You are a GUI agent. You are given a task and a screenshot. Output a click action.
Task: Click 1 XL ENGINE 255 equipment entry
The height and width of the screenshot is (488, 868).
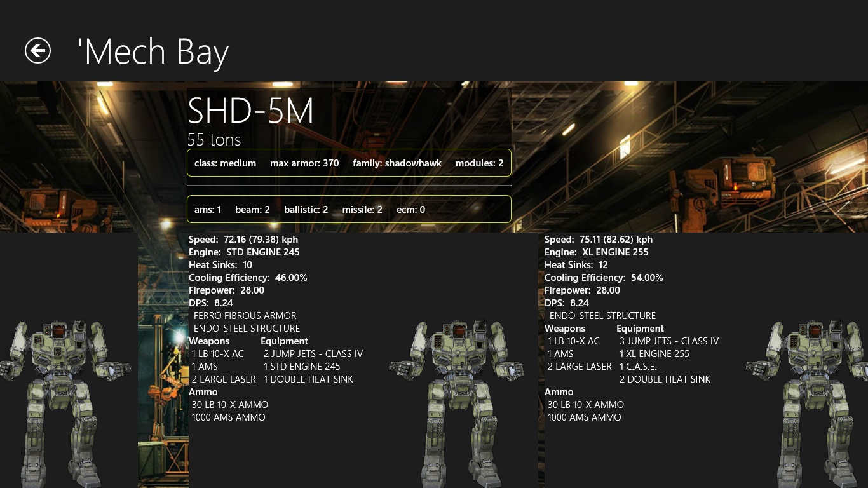pos(654,354)
